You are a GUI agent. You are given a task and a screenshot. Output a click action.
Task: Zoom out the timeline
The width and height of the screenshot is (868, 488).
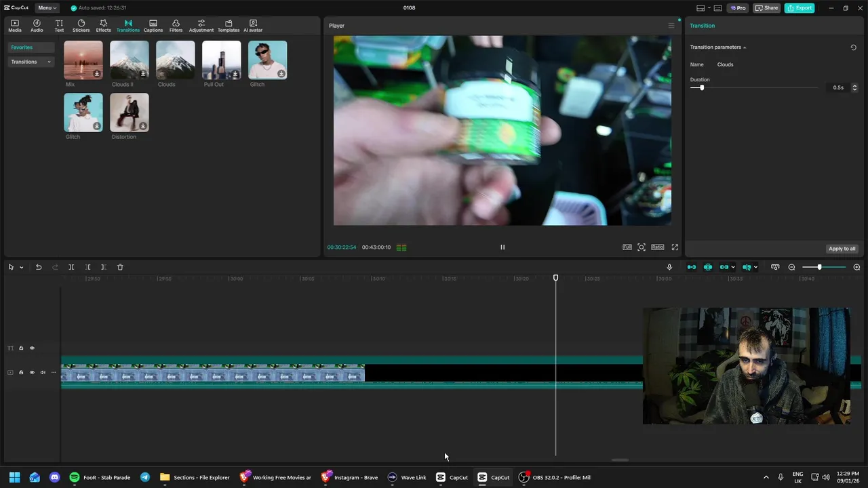click(791, 267)
